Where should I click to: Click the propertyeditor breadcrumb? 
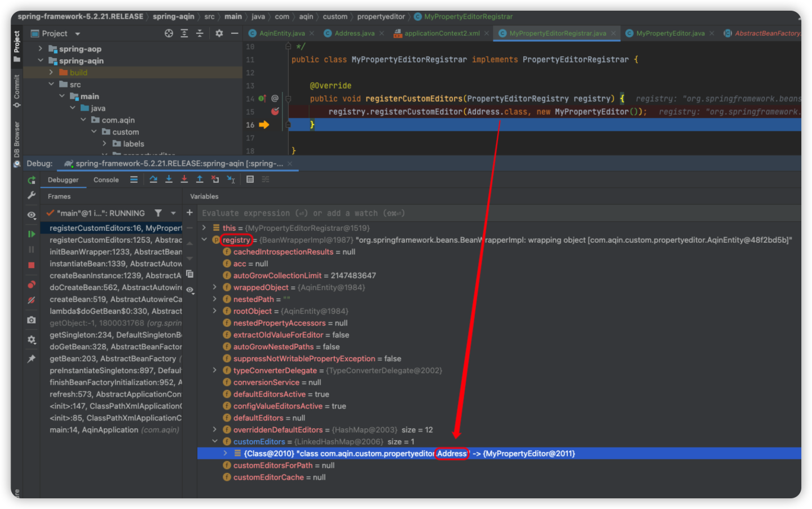coord(381,16)
